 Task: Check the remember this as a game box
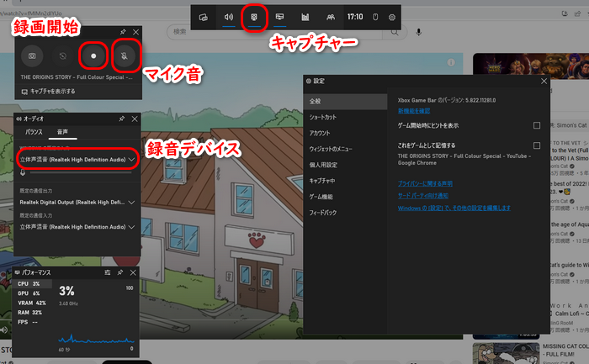(537, 145)
